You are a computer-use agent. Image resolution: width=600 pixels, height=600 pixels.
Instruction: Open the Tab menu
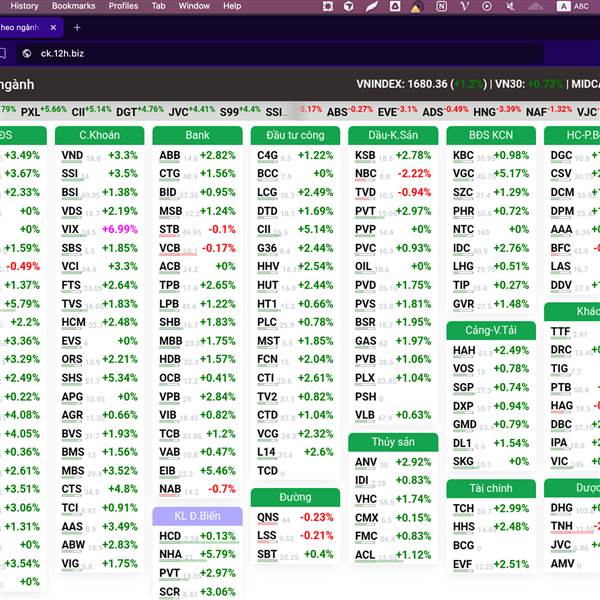pyautogui.click(x=158, y=6)
